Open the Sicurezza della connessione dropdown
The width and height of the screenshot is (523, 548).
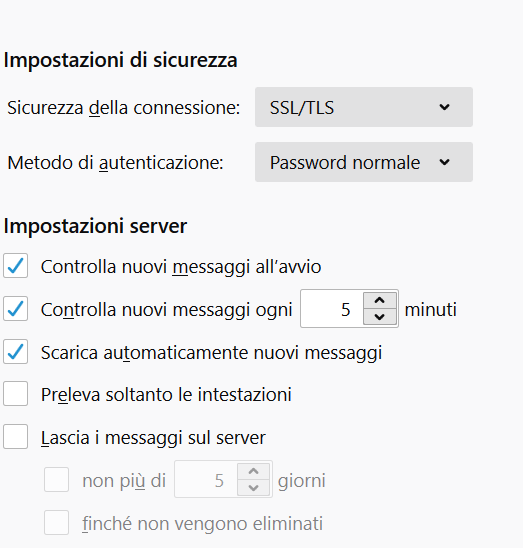coord(364,107)
